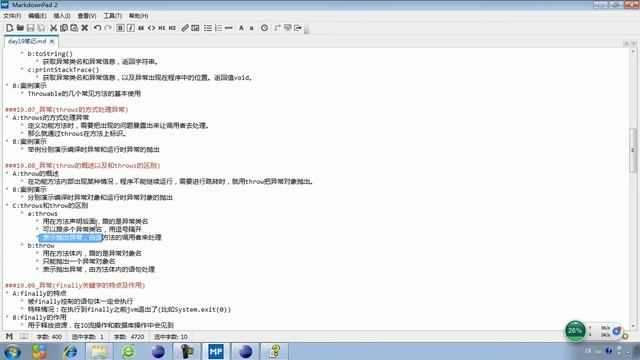
Task: Click the heading line starting ###19.09 finally
Action: pos(75,285)
